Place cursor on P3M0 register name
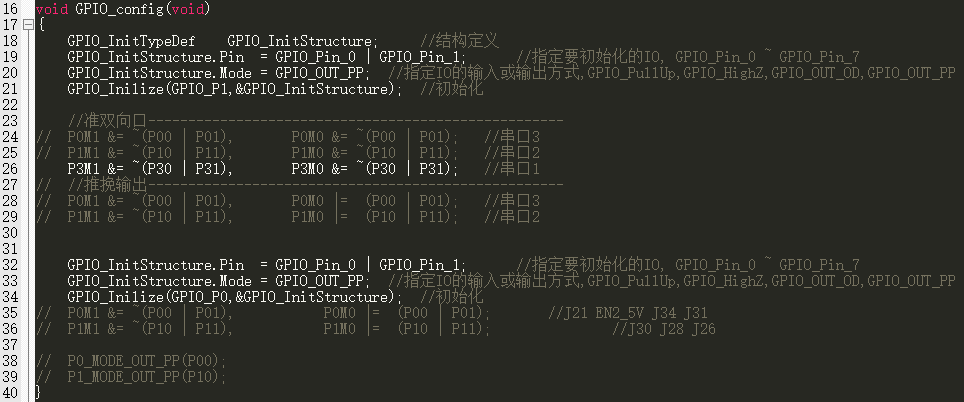The width and height of the screenshot is (964, 402). tap(307, 169)
